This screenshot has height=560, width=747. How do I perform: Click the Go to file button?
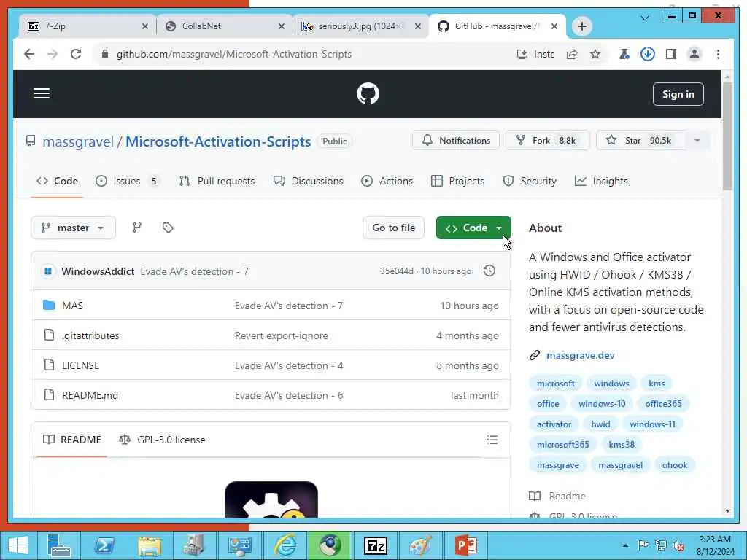point(393,227)
